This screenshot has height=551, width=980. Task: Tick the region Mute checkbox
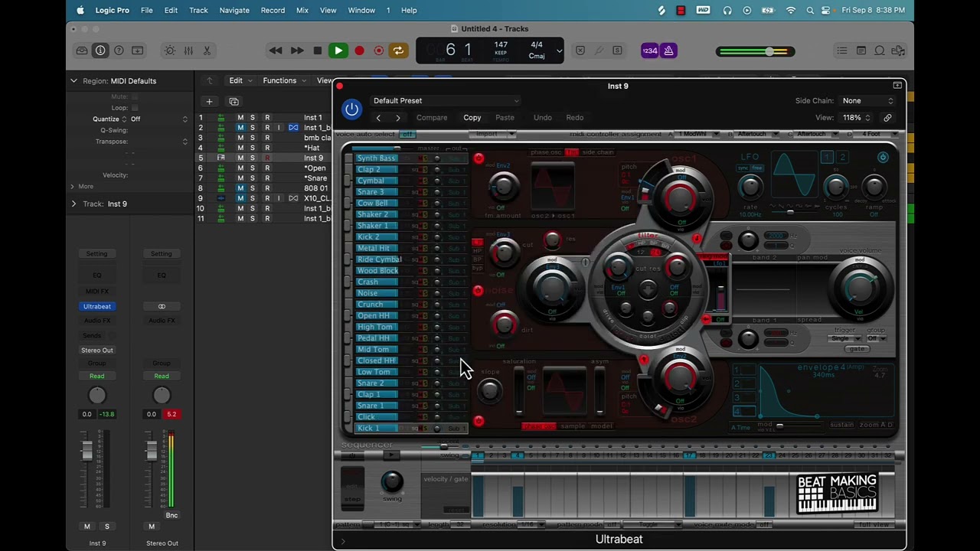[135, 96]
